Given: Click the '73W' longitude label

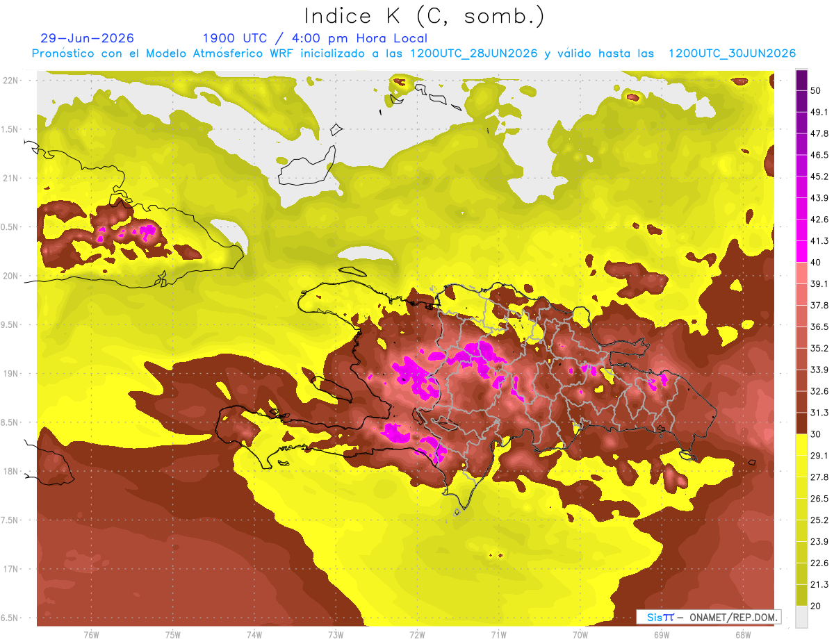Looking at the screenshot, I should point(336,634).
